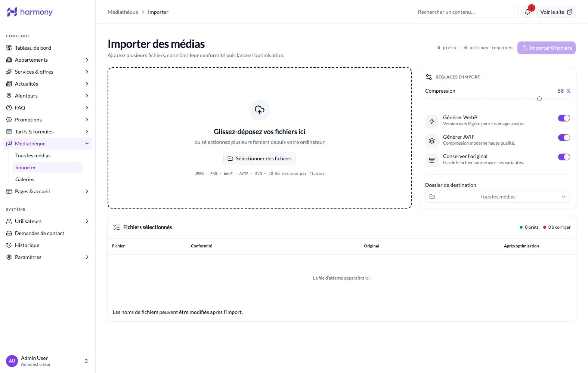Open the Historique menu item
This screenshot has height=373, width=588.
(47, 245)
